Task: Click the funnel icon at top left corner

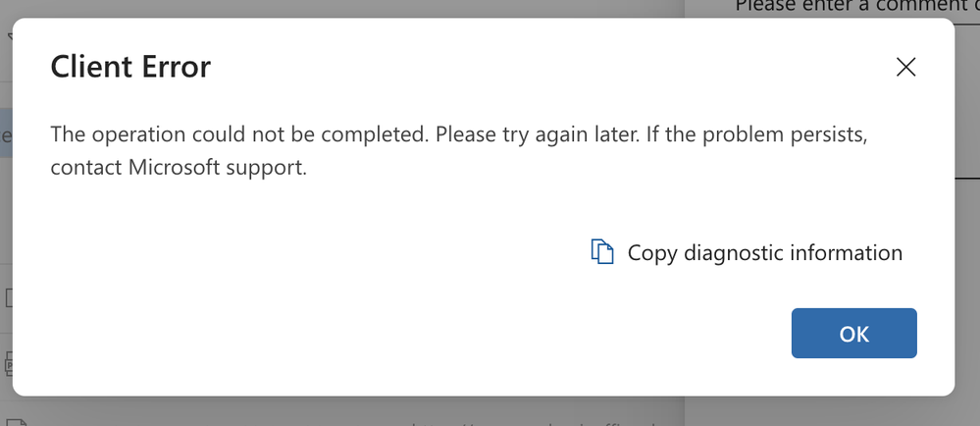Action: tap(10, 37)
